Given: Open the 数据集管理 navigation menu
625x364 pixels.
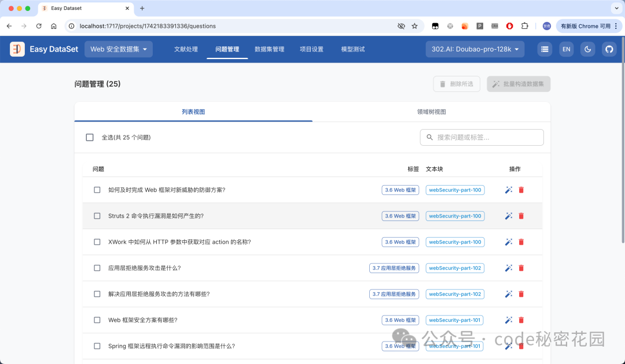Looking at the screenshot, I should pos(270,49).
